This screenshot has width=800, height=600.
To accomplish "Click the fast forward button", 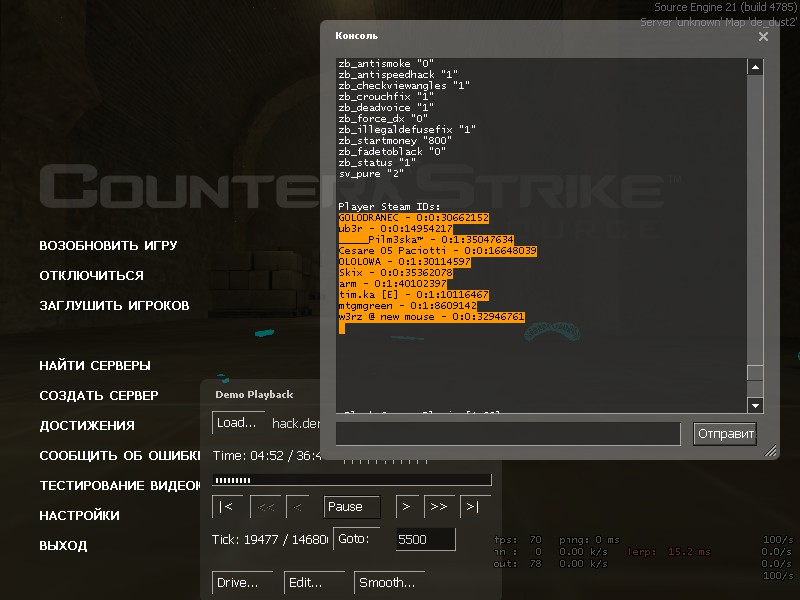I will click(439, 507).
